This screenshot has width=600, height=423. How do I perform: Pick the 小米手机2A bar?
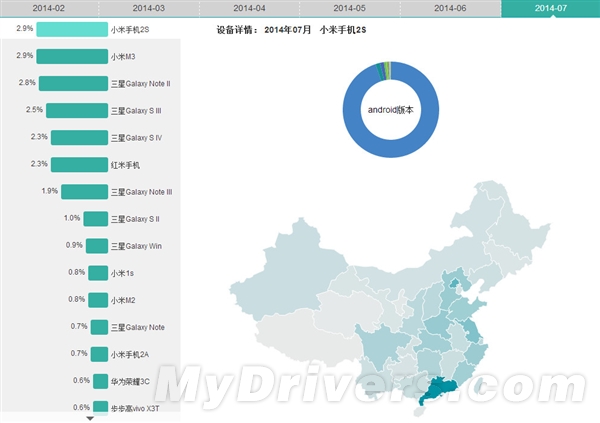pyautogui.click(x=99, y=354)
